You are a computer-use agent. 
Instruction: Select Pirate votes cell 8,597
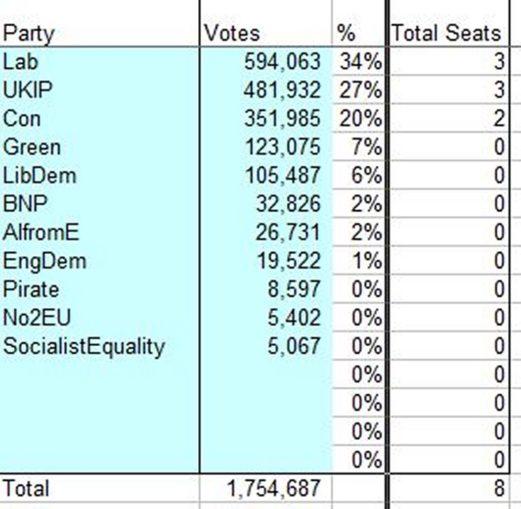pyautogui.click(x=266, y=289)
